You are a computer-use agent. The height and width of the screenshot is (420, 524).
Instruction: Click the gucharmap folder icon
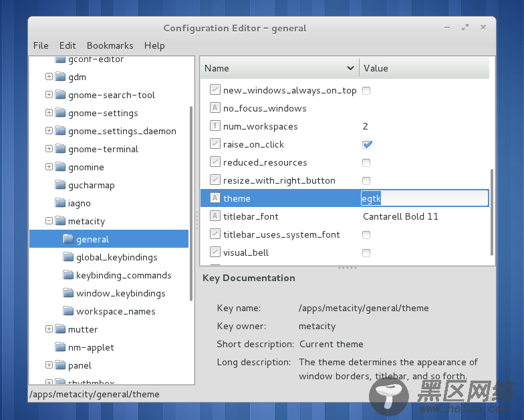coord(60,185)
